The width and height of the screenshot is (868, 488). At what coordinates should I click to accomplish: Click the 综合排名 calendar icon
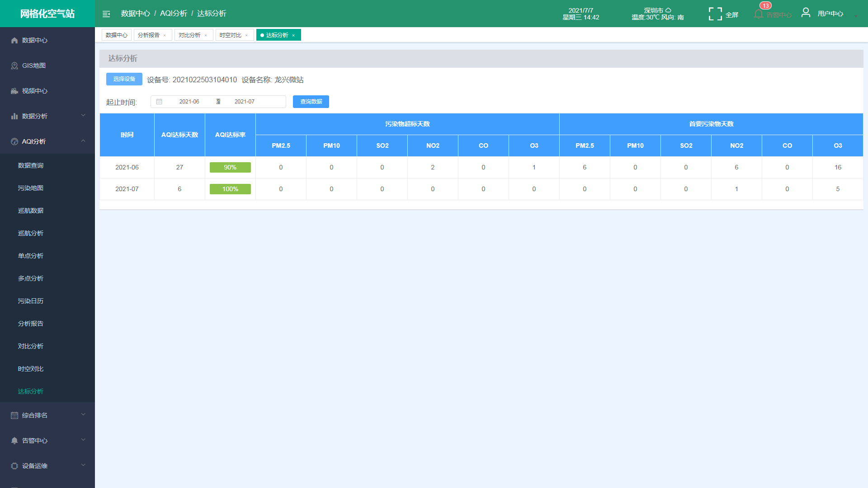click(14, 415)
